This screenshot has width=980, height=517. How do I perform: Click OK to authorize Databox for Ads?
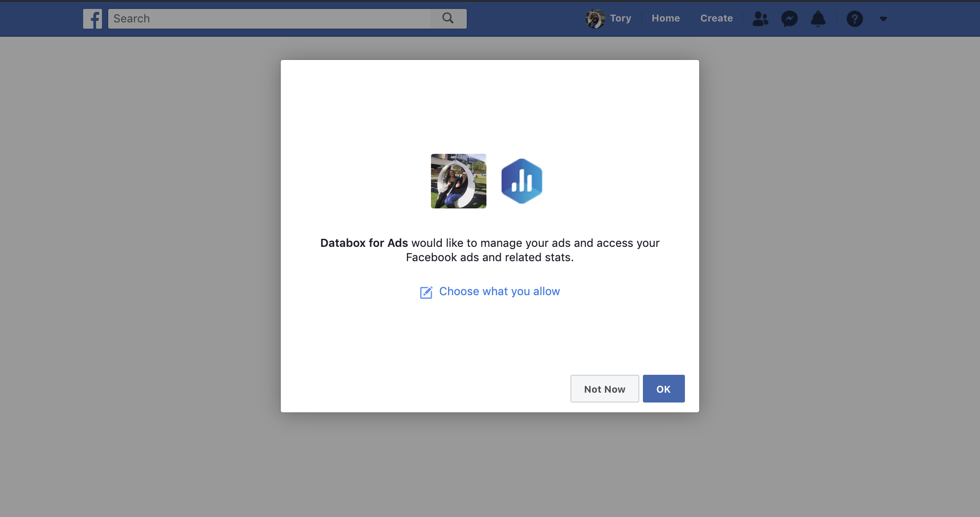(x=663, y=389)
